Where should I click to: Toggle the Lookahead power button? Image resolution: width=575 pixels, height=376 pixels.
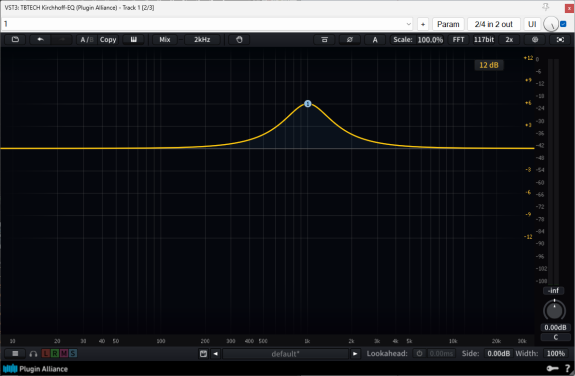419,354
